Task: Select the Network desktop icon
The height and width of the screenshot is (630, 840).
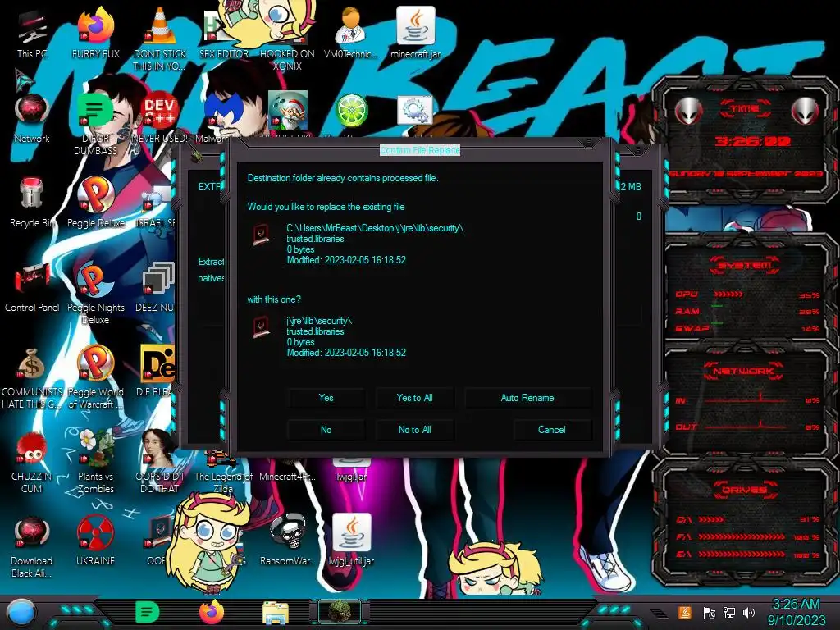Action: point(32,119)
